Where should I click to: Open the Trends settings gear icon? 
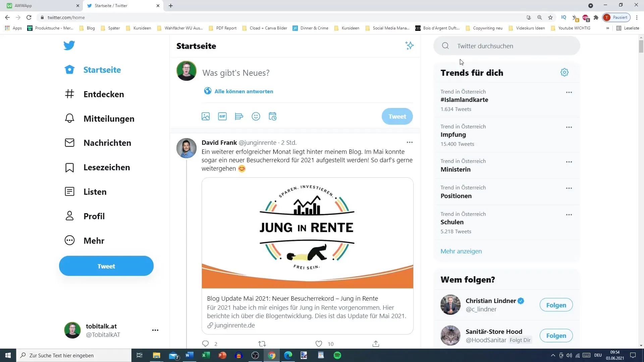[x=565, y=72]
